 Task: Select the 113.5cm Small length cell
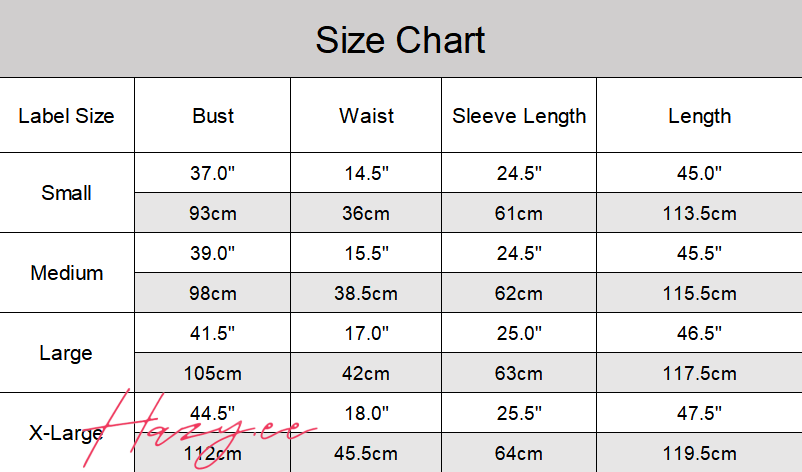click(x=699, y=213)
